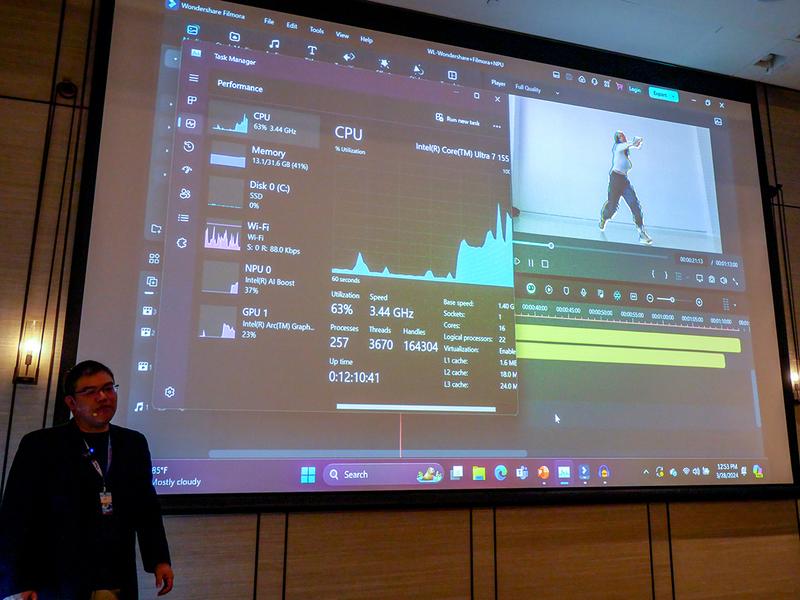This screenshot has width=800, height=600.
Task: Open Filmora Help menu
Action: pyautogui.click(x=366, y=39)
